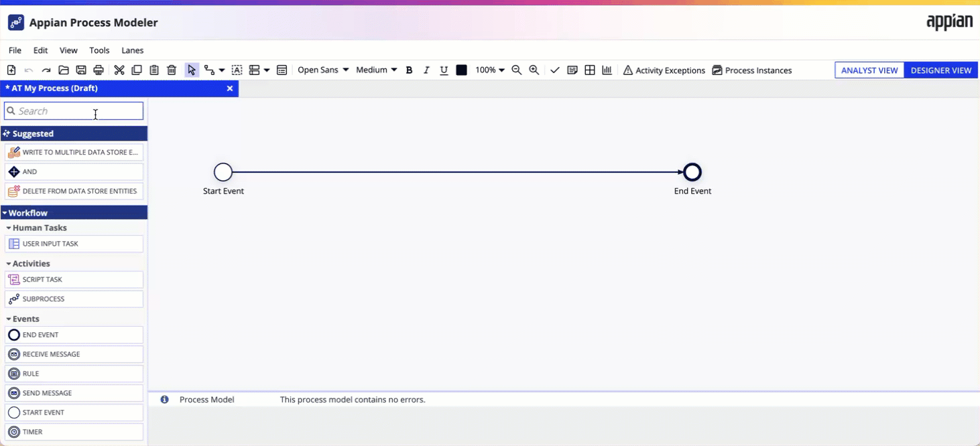Image resolution: width=980 pixels, height=446 pixels.
Task: Click the palette Search field
Action: (x=74, y=111)
